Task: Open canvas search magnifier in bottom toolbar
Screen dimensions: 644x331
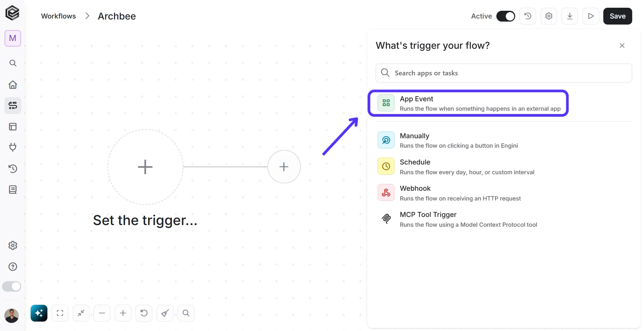Action: 186,313
